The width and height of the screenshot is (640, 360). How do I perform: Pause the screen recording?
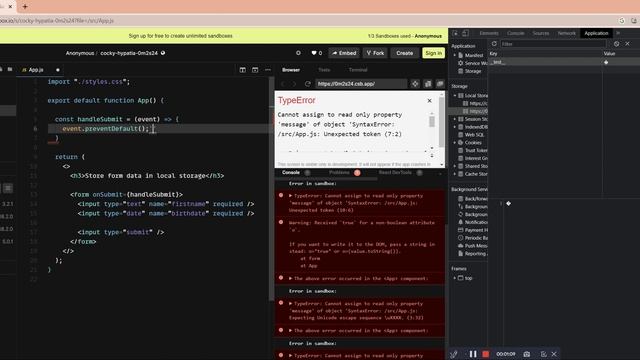click(473, 354)
